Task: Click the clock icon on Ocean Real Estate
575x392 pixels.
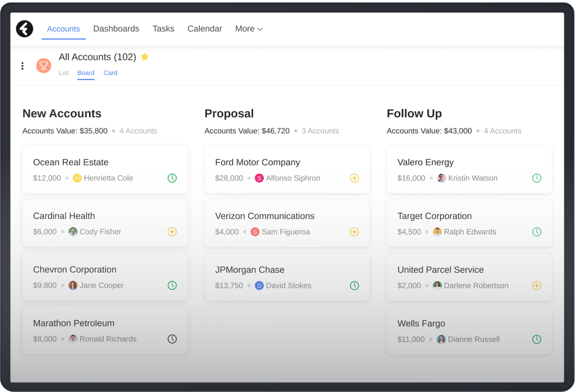Action: pyautogui.click(x=172, y=178)
